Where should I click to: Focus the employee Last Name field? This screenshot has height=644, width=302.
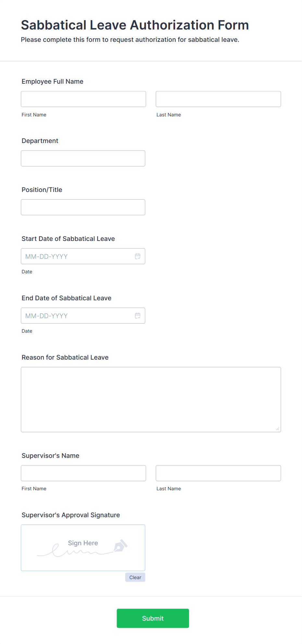pyautogui.click(x=218, y=99)
